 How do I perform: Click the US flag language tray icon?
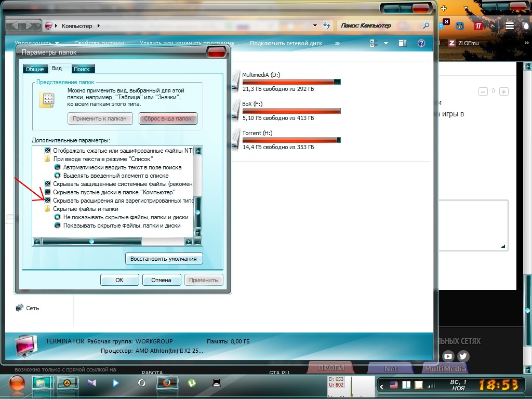394,385
